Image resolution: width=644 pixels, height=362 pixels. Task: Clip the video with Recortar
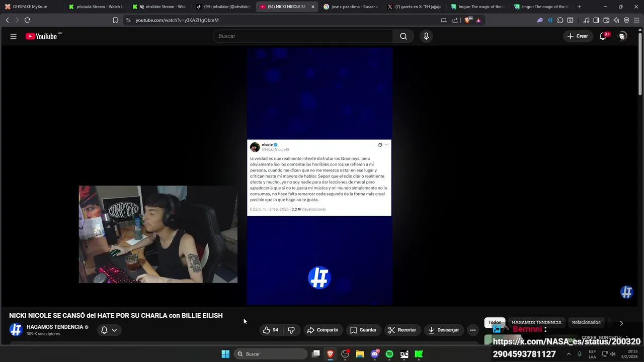pyautogui.click(x=402, y=330)
